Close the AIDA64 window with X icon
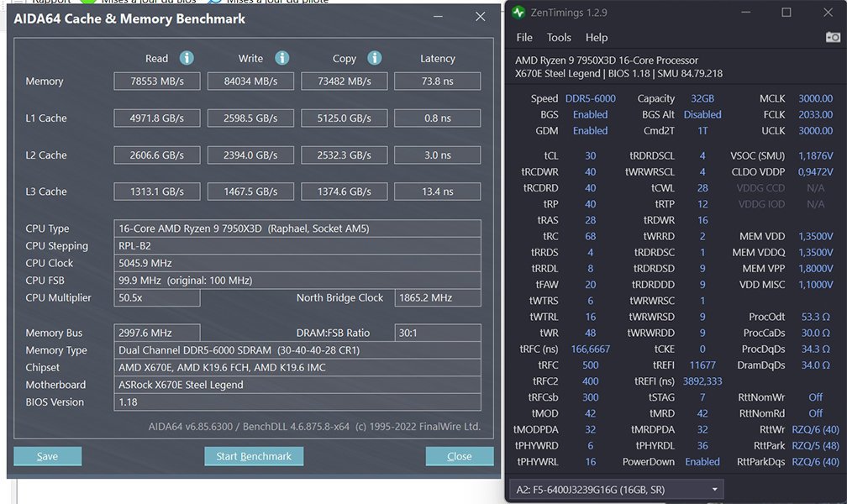Screen dimensions: 847x504 [x=480, y=17]
